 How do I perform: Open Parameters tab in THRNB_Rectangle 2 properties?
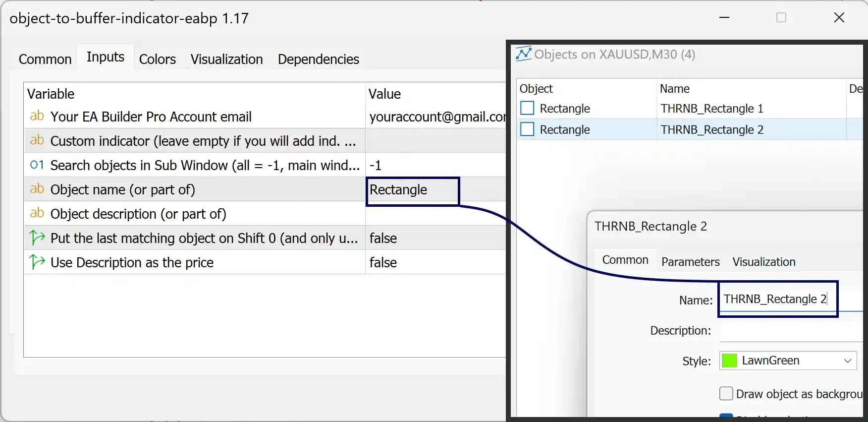pyautogui.click(x=691, y=262)
